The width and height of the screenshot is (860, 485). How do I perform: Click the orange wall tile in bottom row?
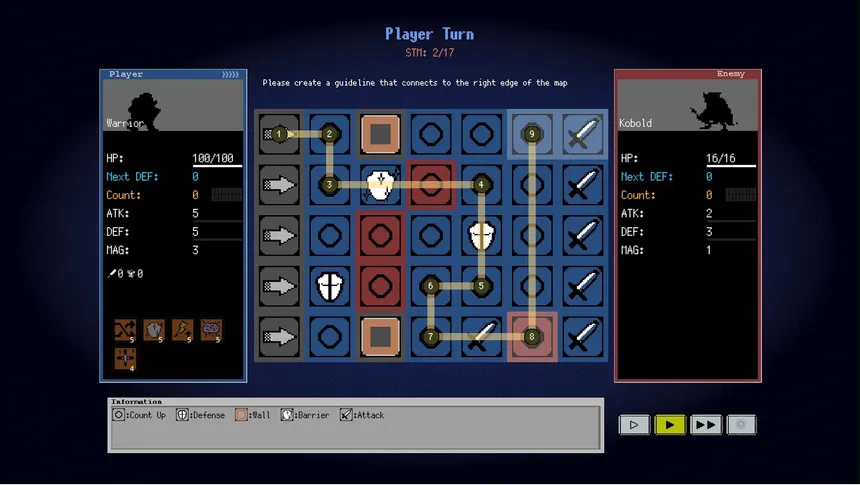[x=380, y=336]
